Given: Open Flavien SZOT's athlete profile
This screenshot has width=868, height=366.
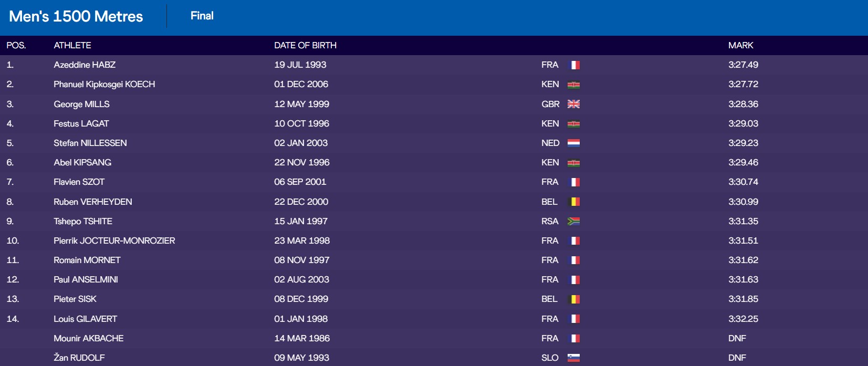Looking at the screenshot, I should coord(79,182).
